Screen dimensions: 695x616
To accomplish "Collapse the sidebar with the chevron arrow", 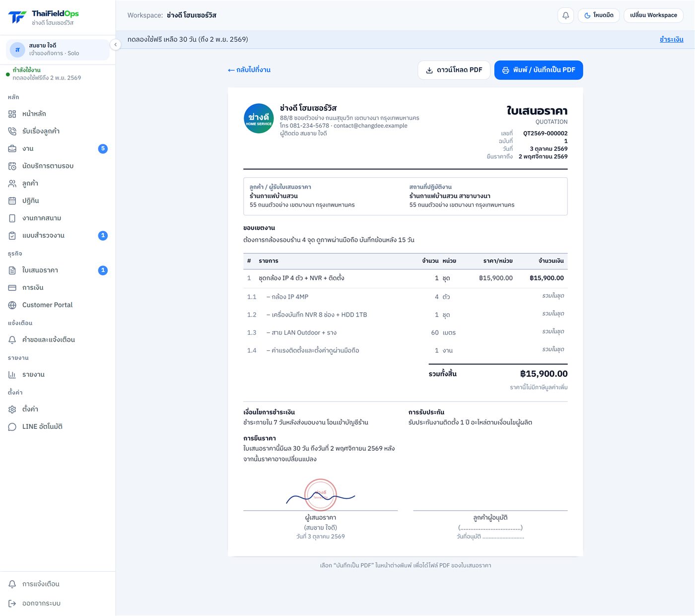I will (115, 45).
